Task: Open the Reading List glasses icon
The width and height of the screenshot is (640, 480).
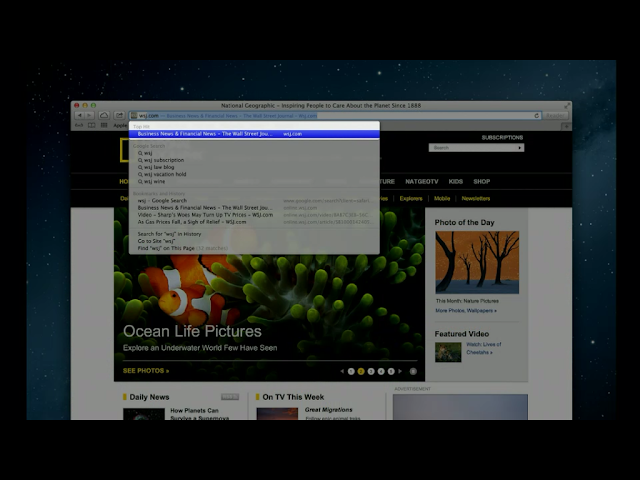Action: (x=79, y=125)
